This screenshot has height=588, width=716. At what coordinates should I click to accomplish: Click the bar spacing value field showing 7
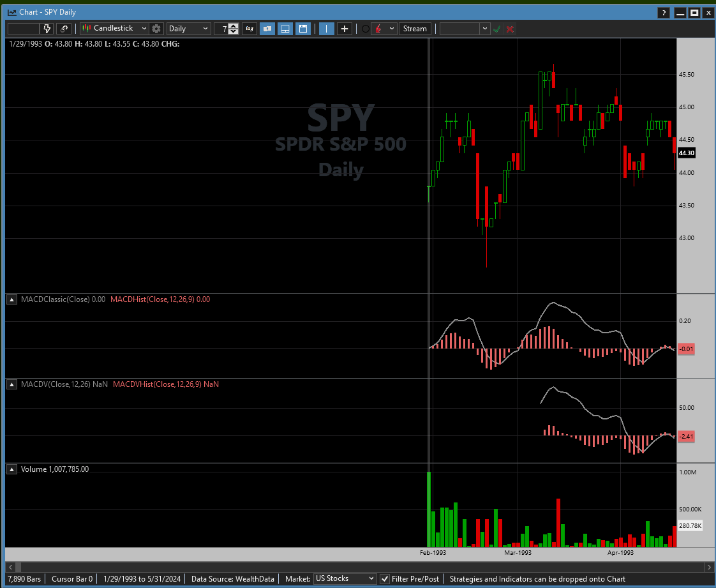coord(221,29)
